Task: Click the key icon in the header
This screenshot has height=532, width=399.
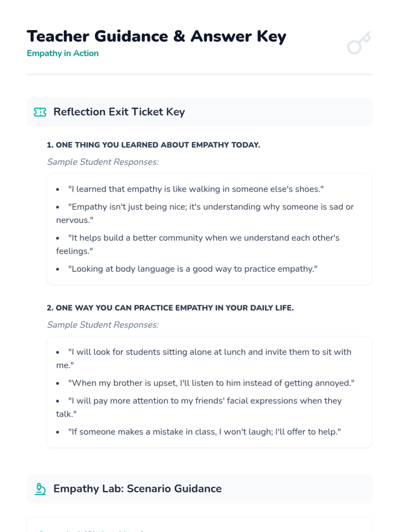Action: (359, 43)
